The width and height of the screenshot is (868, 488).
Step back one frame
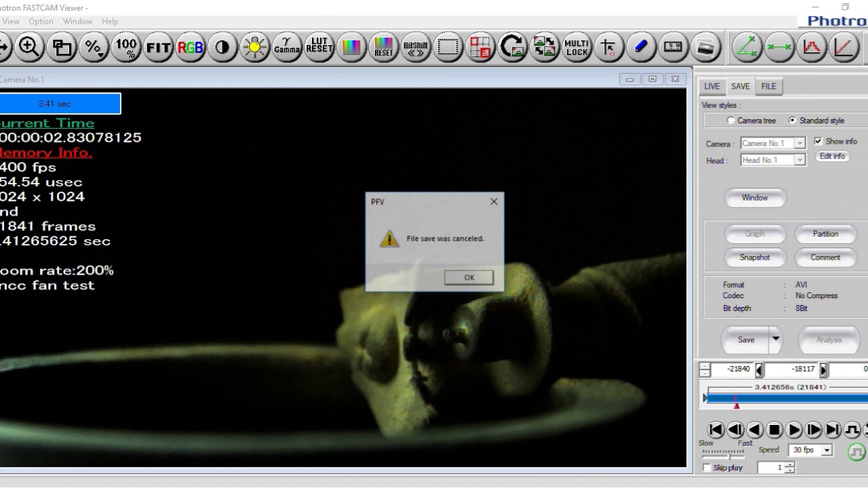click(x=735, y=430)
